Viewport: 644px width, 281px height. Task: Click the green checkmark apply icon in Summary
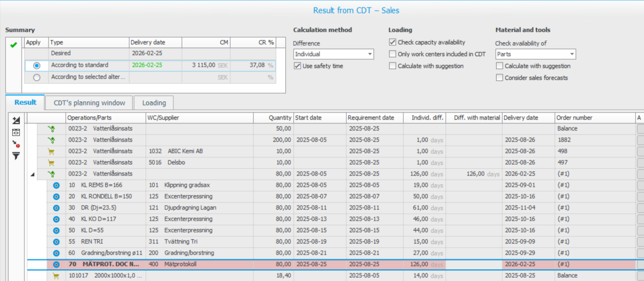tap(13, 45)
